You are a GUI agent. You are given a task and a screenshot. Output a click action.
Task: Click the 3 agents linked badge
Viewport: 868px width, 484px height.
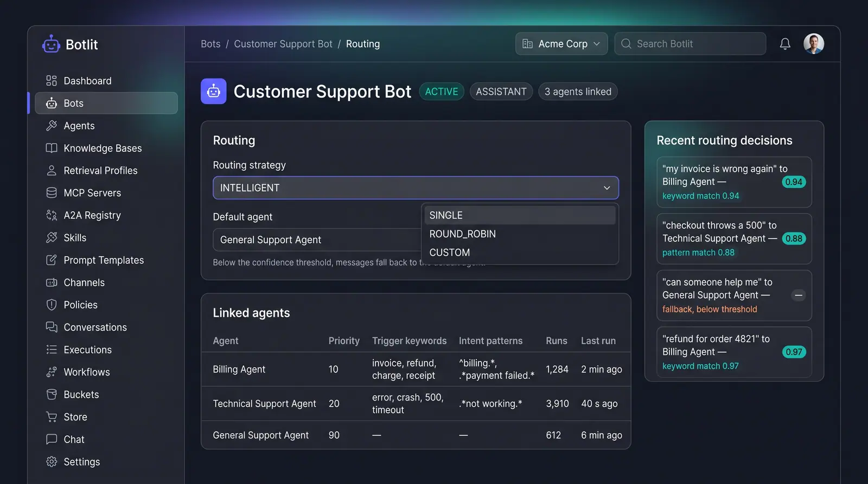(x=578, y=92)
